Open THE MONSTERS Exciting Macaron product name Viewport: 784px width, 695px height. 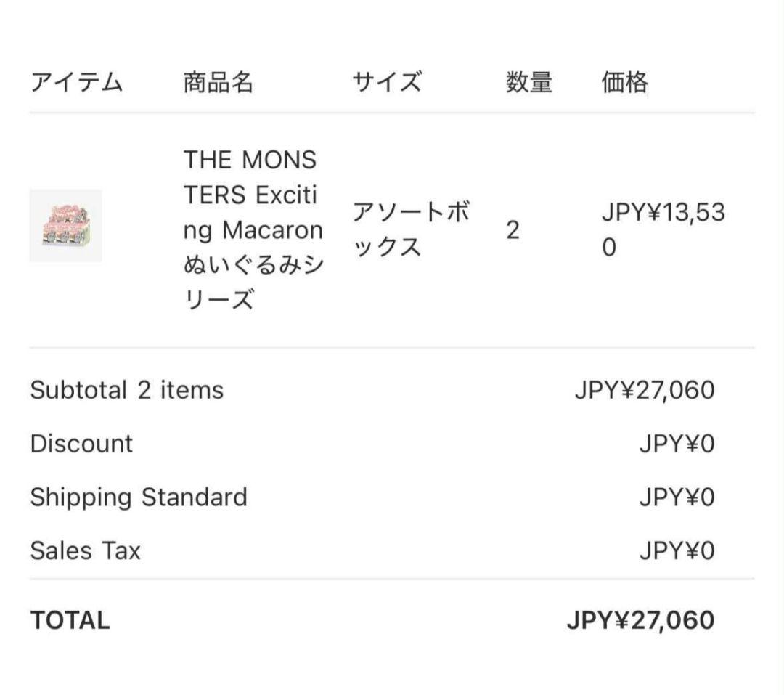click(x=252, y=230)
